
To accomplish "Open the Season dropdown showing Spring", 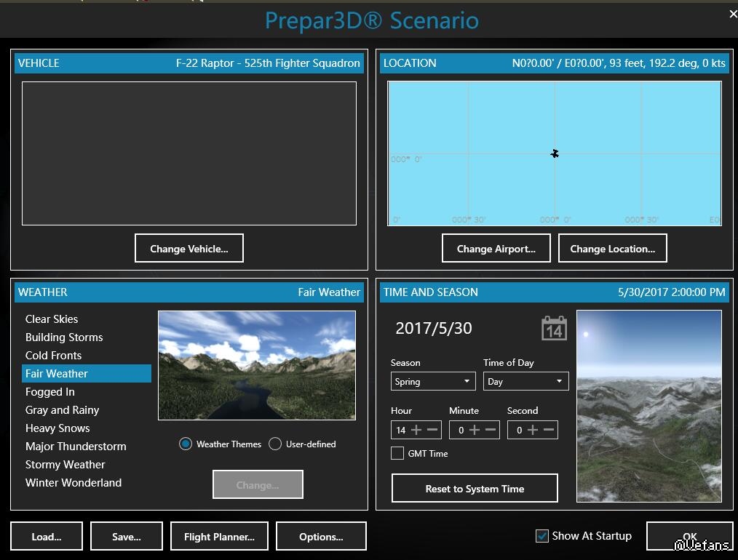I will 433,381.
